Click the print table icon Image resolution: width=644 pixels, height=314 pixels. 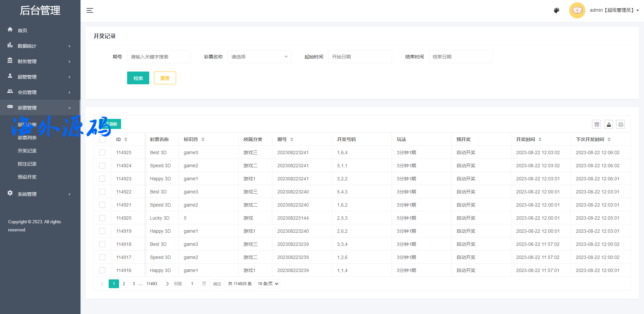[621, 125]
